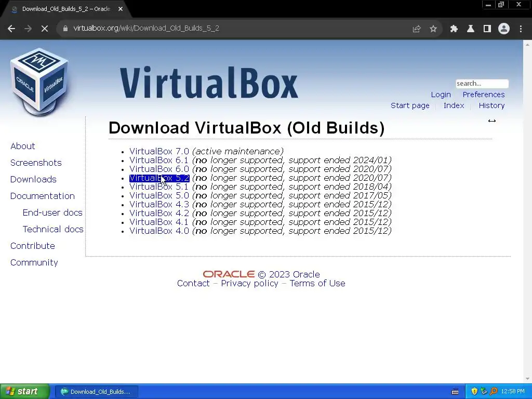
Task: Open the Preferences link
Action: 484,95
